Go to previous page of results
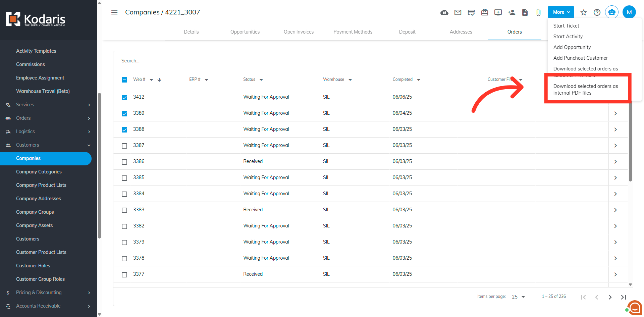Screen dimensions: 644x317 [597, 297]
